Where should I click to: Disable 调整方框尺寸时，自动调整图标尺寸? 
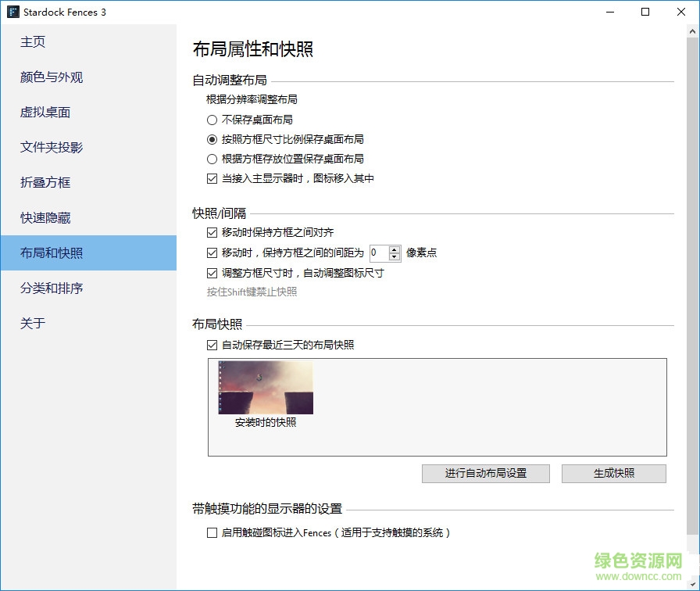(212, 274)
